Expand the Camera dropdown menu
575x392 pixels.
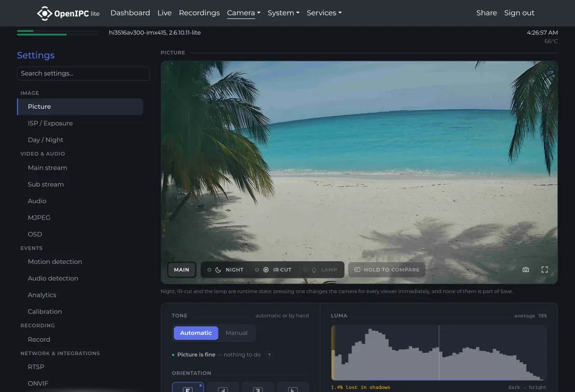pyautogui.click(x=243, y=13)
